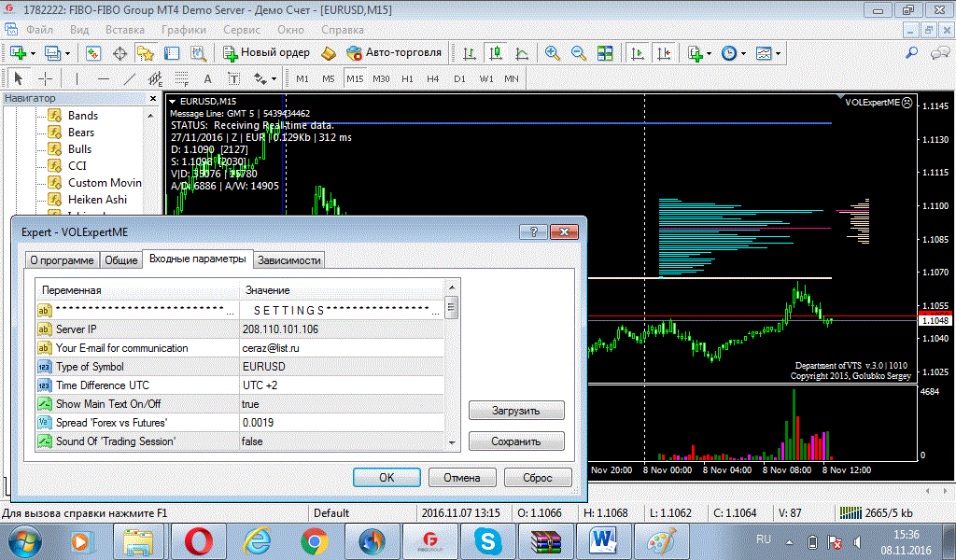
Task: Open the Сервис menu
Action: pos(242,29)
